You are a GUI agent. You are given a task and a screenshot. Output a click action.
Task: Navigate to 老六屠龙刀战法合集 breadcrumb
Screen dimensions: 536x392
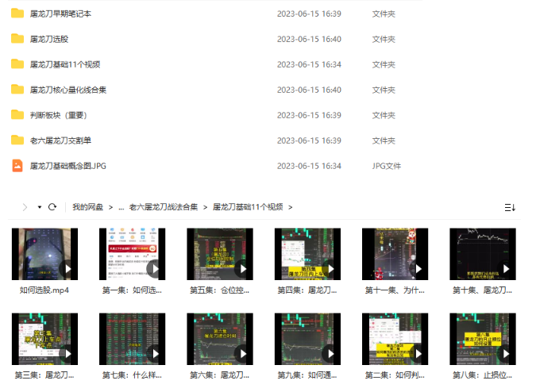(x=163, y=207)
